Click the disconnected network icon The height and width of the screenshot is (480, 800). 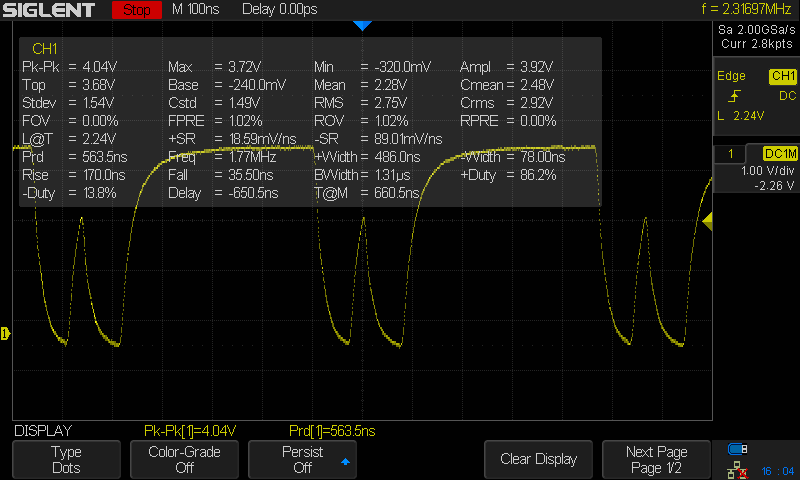[738, 468]
